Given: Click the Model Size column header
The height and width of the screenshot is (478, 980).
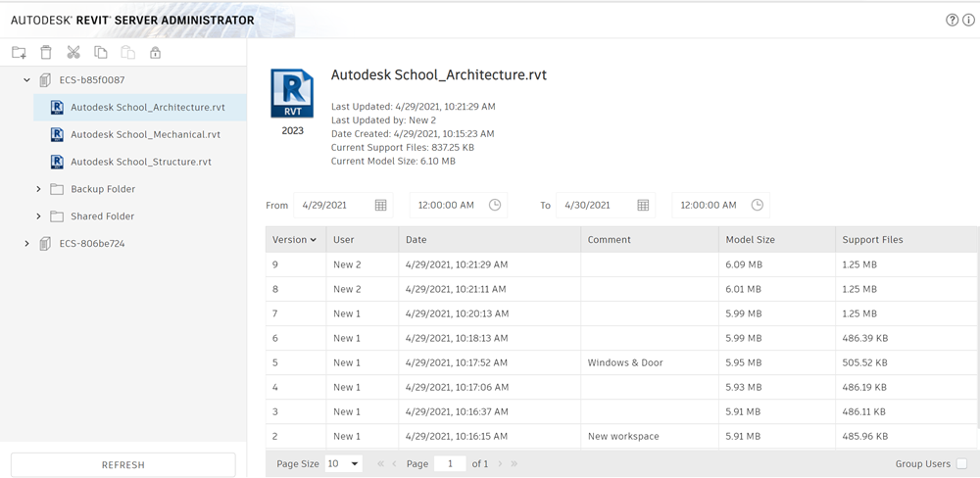Looking at the screenshot, I should (777, 239).
